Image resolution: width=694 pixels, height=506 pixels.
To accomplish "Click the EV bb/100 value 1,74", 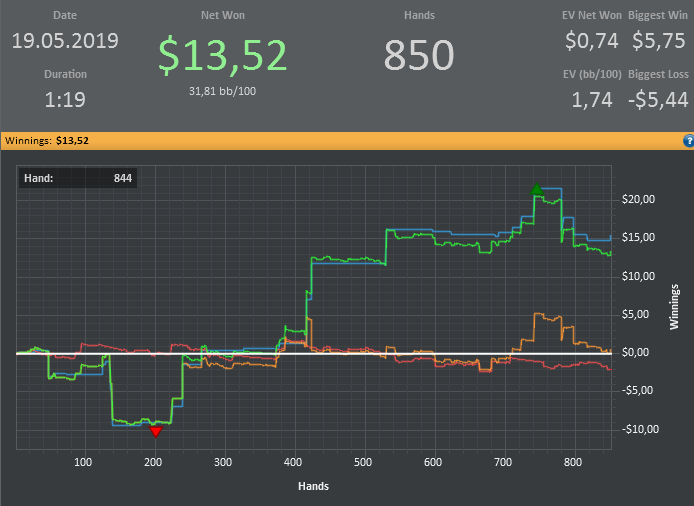I will pyautogui.click(x=592, y=100).
